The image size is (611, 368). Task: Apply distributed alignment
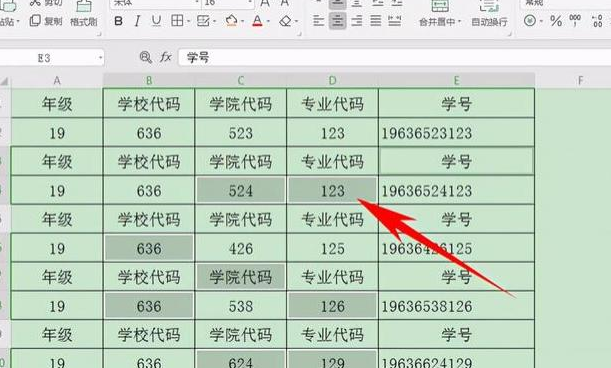[x=394, y=21]
